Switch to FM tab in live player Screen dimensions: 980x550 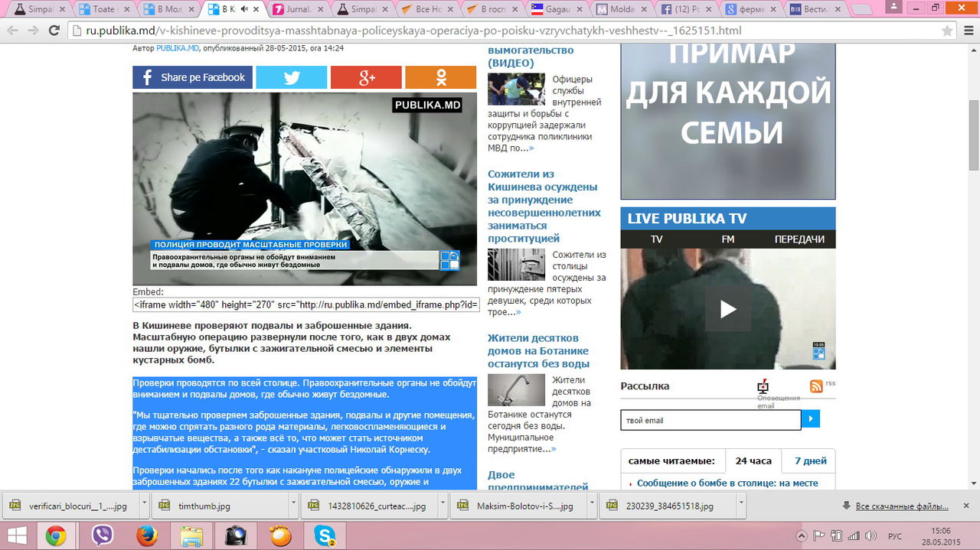(x=728, y=239)
